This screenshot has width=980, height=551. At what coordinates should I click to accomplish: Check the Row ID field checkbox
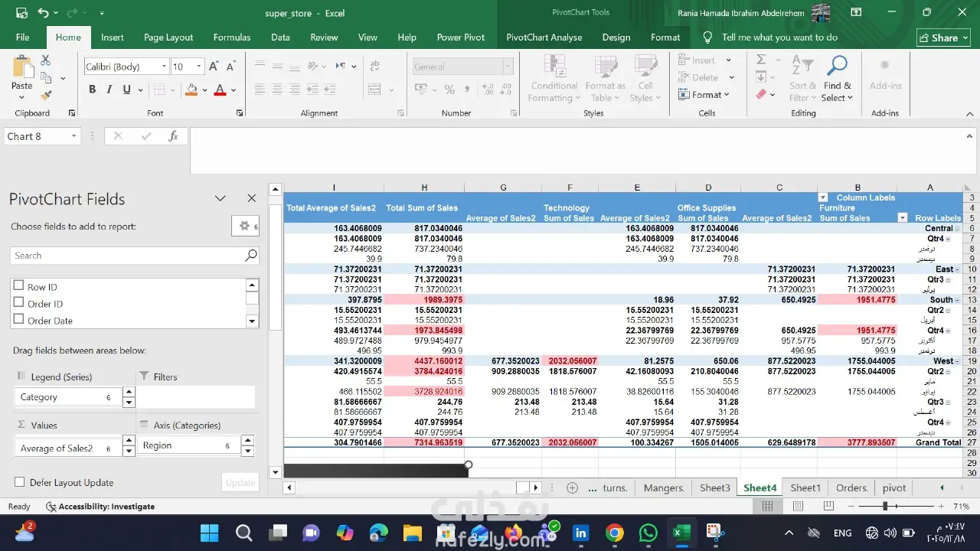click(19, 286)
